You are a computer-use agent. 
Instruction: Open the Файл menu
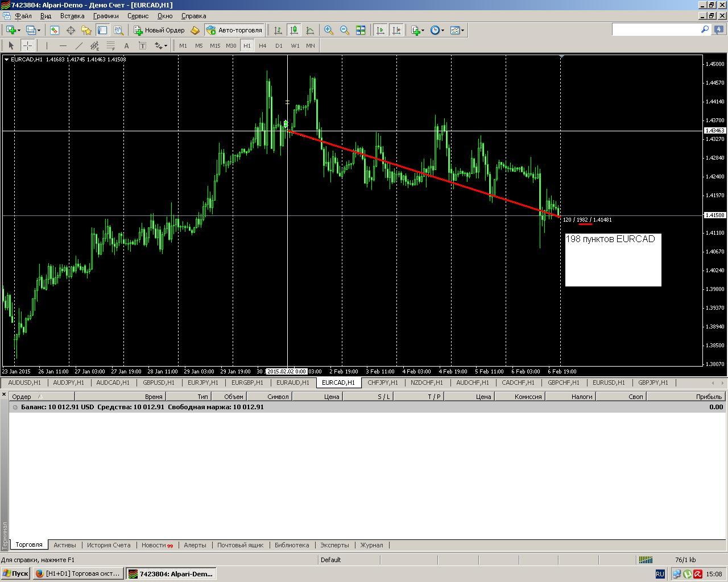(23, 16)
